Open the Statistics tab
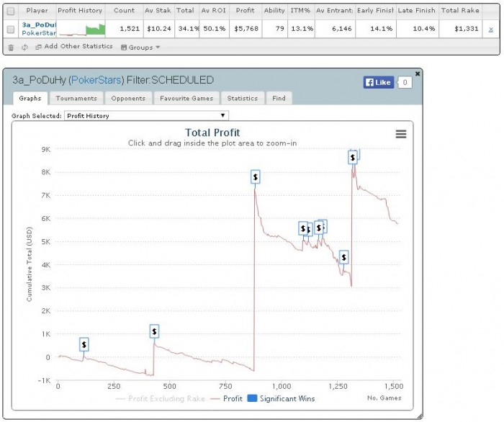The width and height of the screenshot is (504, 422). pos(243,99)
